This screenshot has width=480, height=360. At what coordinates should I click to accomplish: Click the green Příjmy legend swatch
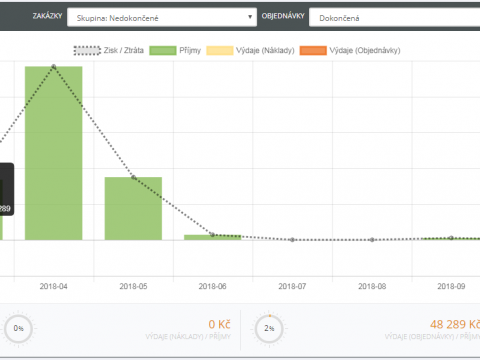pos(163,50)
